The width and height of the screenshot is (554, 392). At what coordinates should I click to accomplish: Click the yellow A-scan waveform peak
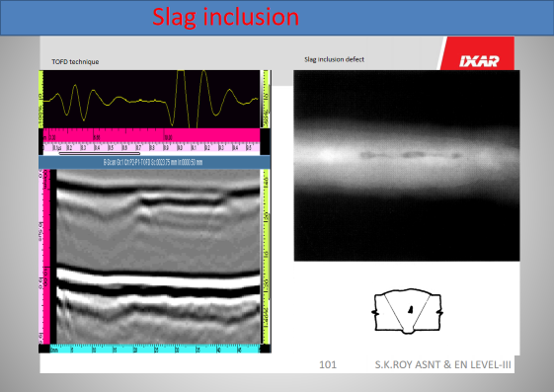point(181,72)
